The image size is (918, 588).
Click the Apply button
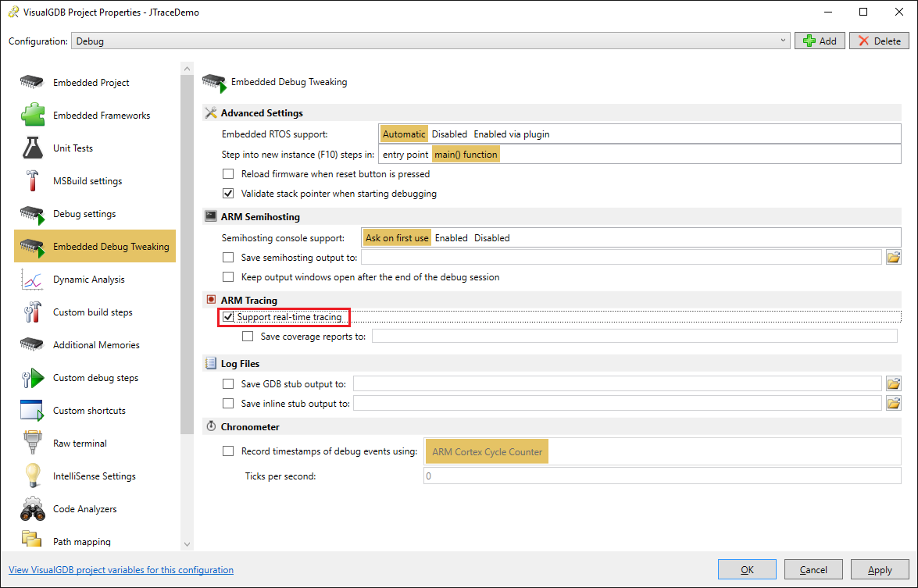(x=880, y=569)
